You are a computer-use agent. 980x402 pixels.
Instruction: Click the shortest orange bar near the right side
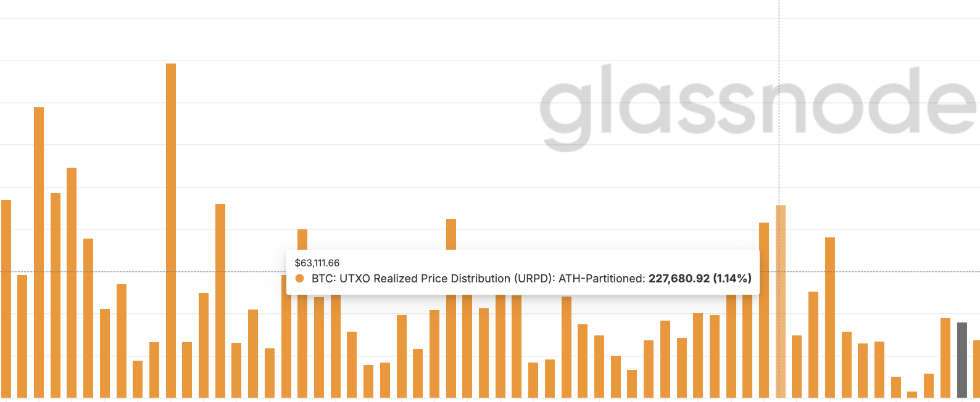pos(912,394)
